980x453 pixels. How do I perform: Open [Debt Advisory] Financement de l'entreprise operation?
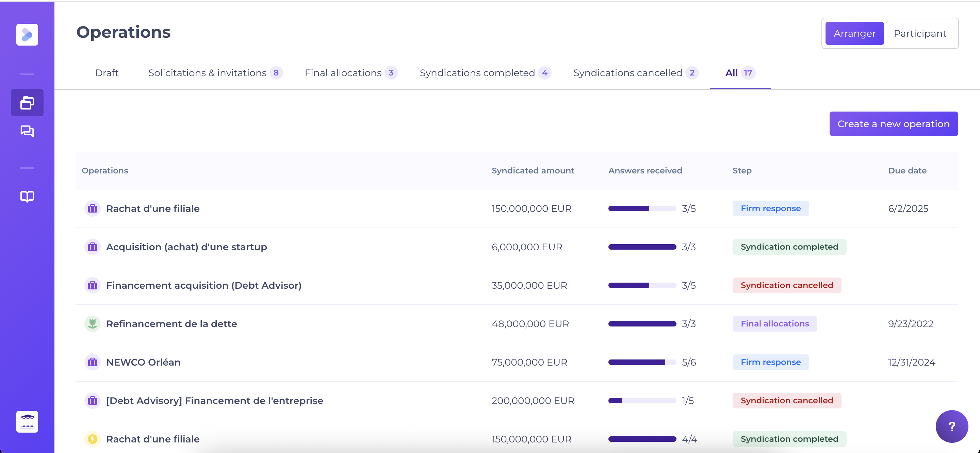(x=215, y=401)
